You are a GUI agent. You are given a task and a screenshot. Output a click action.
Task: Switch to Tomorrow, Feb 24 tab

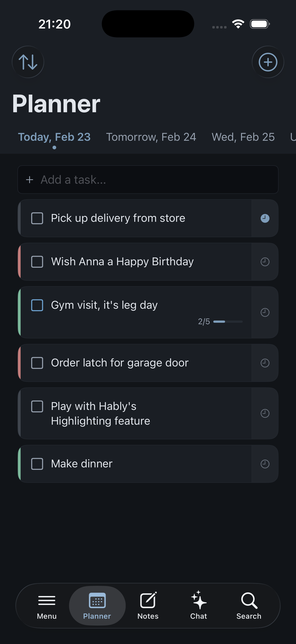[x=151, y=137]
